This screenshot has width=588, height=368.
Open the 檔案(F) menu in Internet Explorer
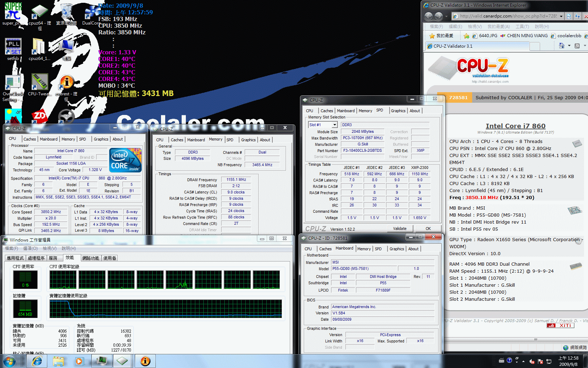tap(436, 27)
